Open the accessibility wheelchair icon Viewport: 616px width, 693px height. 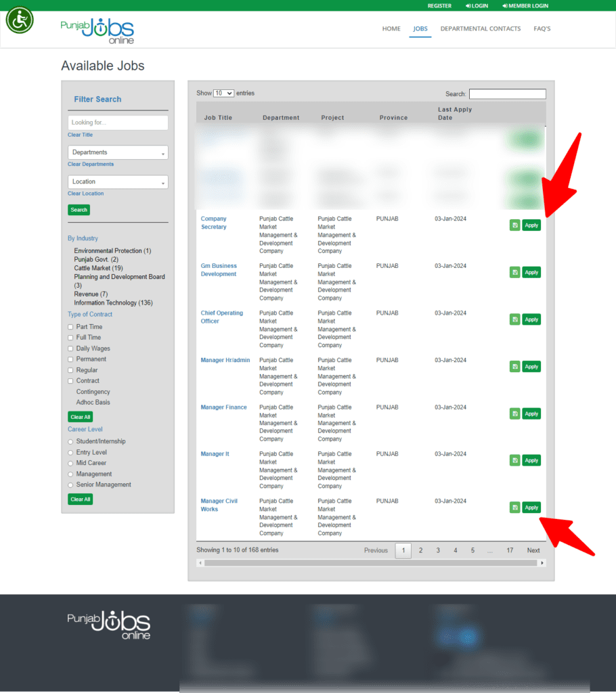pyautogui.click(x=20, y=20)
